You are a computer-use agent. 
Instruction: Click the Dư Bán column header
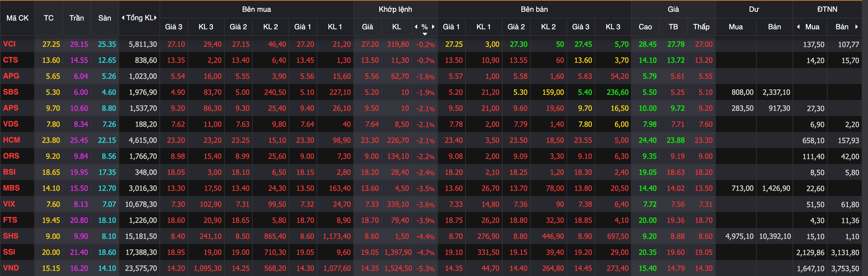(774, 27)
